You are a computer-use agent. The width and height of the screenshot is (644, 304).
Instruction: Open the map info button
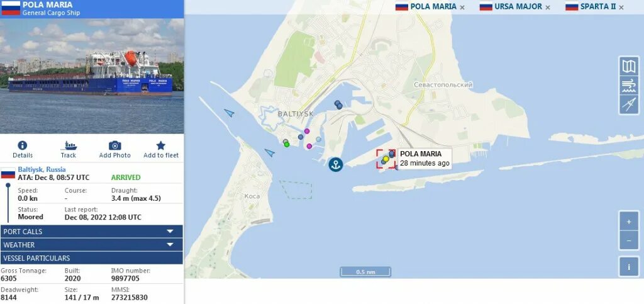[629, 267]
